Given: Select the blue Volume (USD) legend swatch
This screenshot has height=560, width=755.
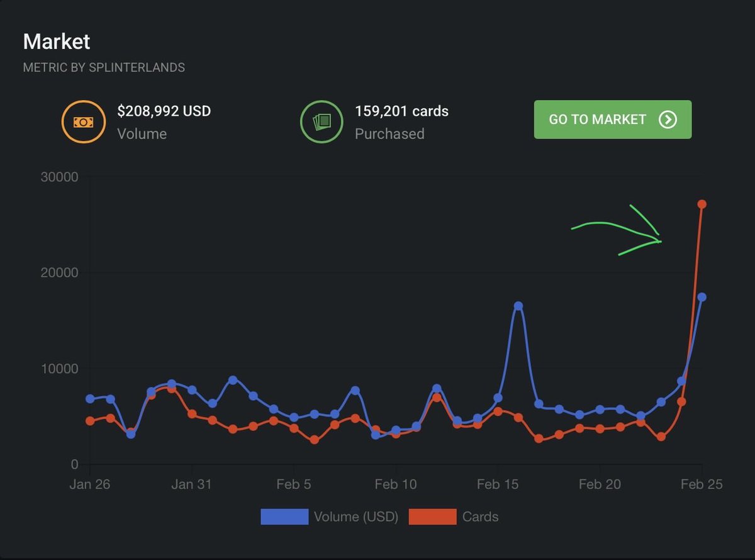Looking at the screenshot, I should tap(283, 517).
